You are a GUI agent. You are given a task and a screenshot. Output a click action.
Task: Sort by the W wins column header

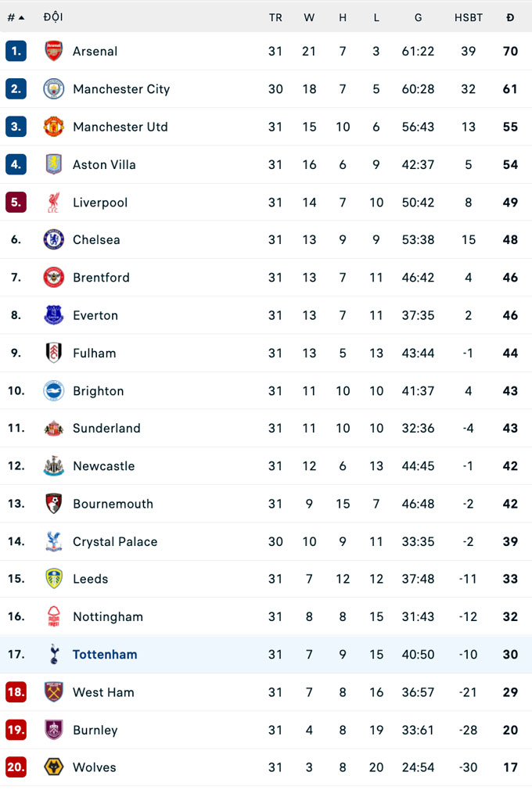pyautogui.click(x=309, y=17)
